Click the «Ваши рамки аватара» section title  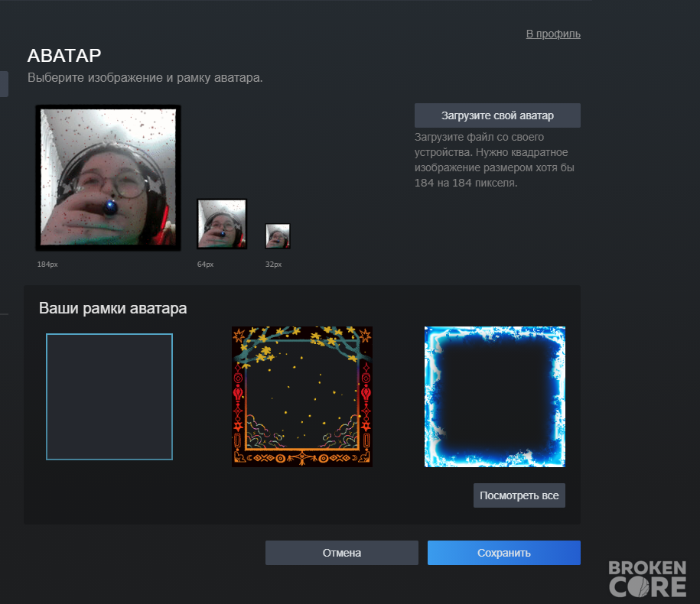(113, 308)
